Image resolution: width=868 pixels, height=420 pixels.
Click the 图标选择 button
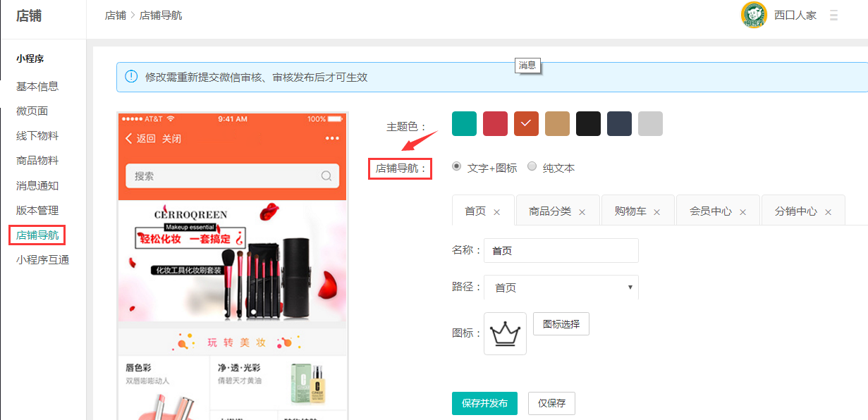pyautogui.click(x=561, y=324)
